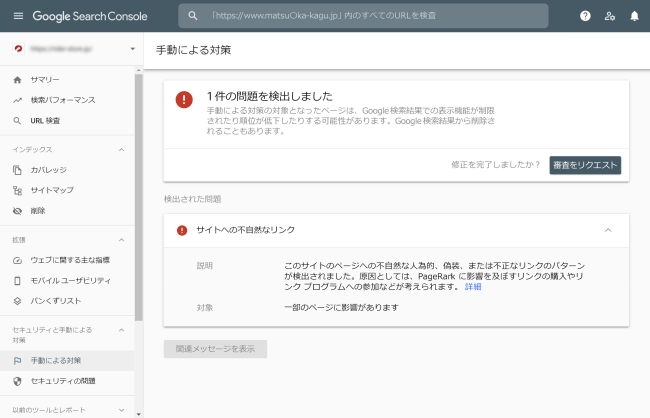Image resolution: width=650 pixels, height=418 pixels.
Task: Click the red alert icon in summary card
Action: (x=184, y=100)
